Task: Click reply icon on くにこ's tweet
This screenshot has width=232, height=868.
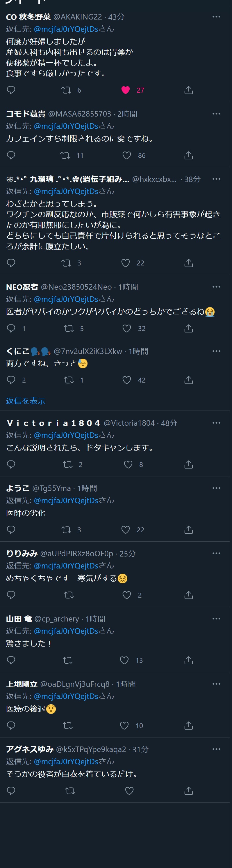Action: tap(11, 380)
